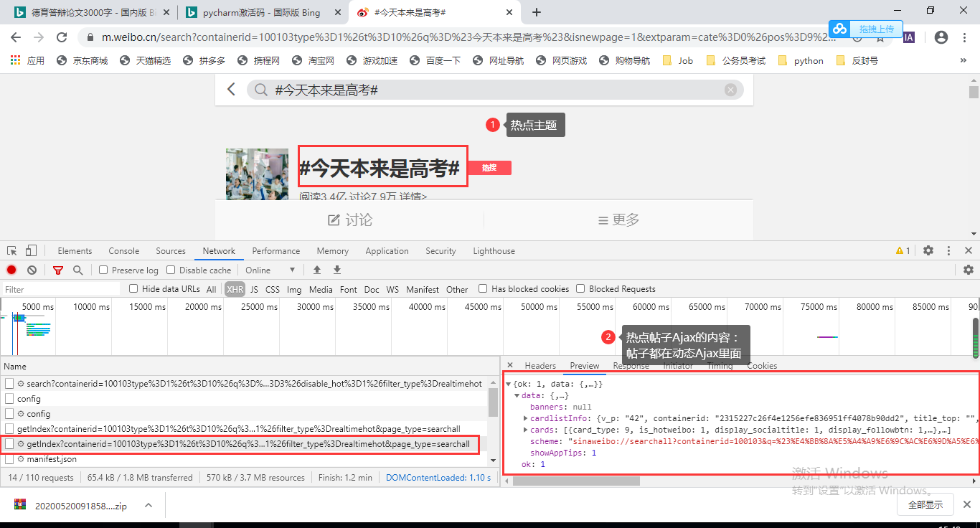Switch to the Console tab
980x528 pixels.
(123, 250)
